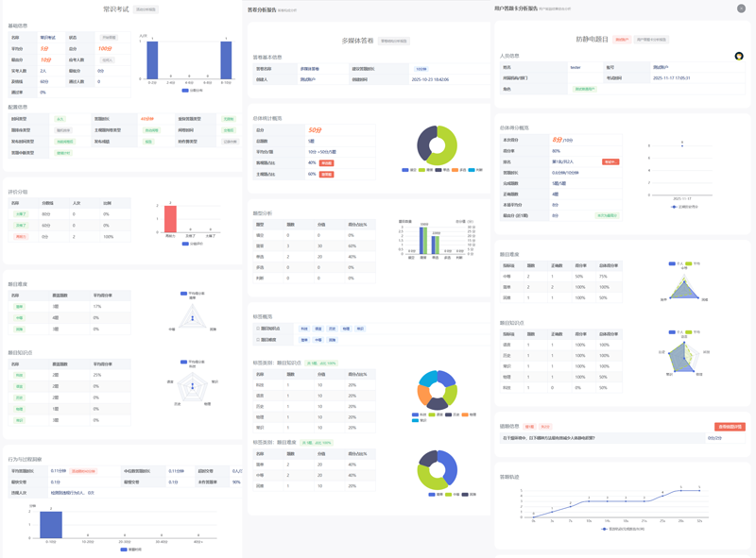
Task: Click the tall blue bar in duration chart
Action: pyautogui.click(x=51, y=525)
